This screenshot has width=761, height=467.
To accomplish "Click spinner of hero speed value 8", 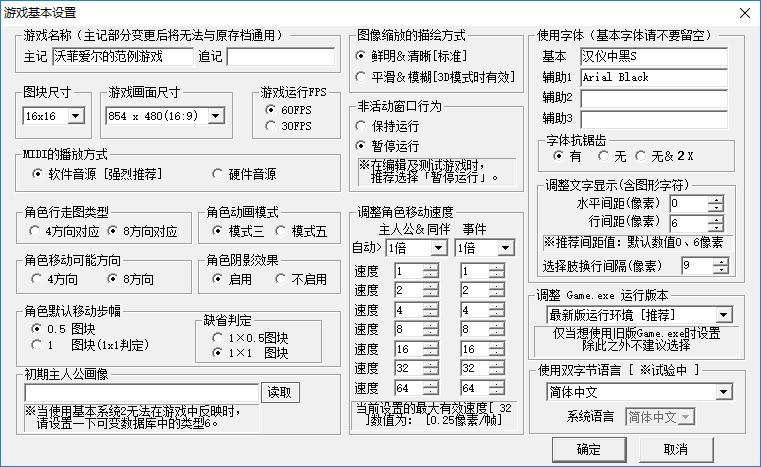I will (x=430, y=329).
